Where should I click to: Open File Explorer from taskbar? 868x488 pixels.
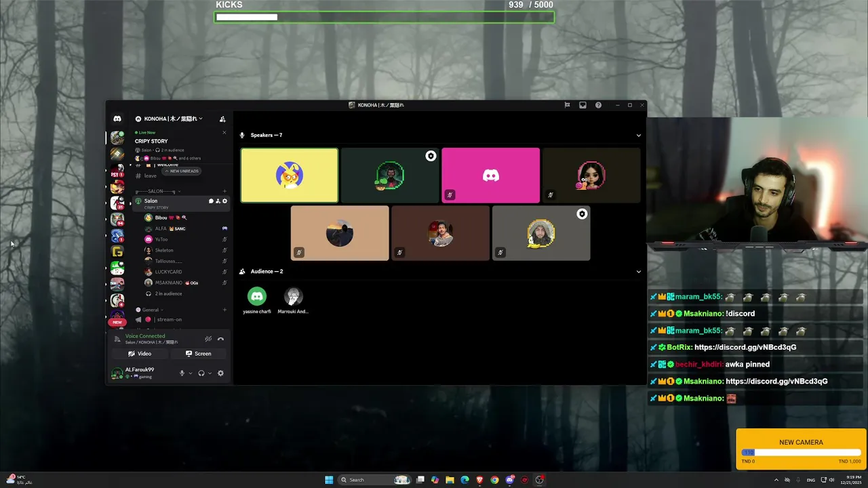coord(450,480)
